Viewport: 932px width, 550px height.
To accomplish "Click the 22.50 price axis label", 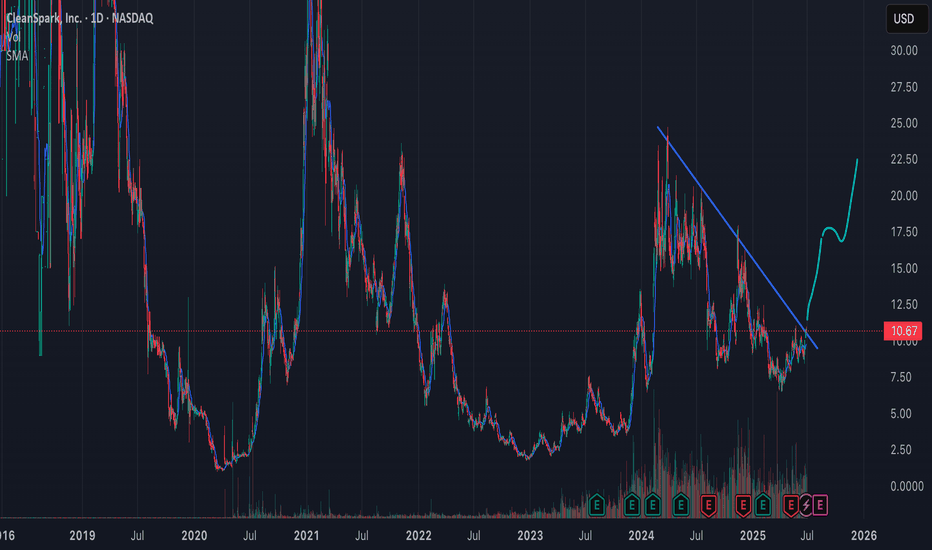I will pos(903,160).
